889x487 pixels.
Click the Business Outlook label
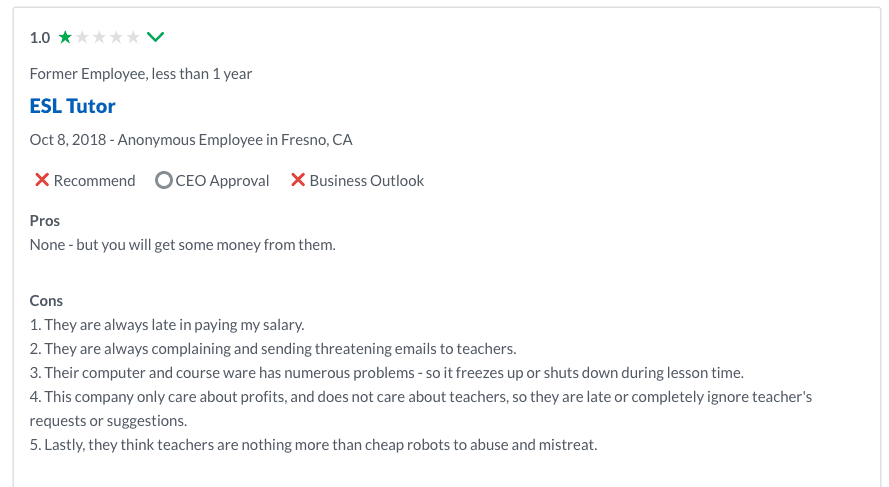pyautogui.click(x=366, y=181)
